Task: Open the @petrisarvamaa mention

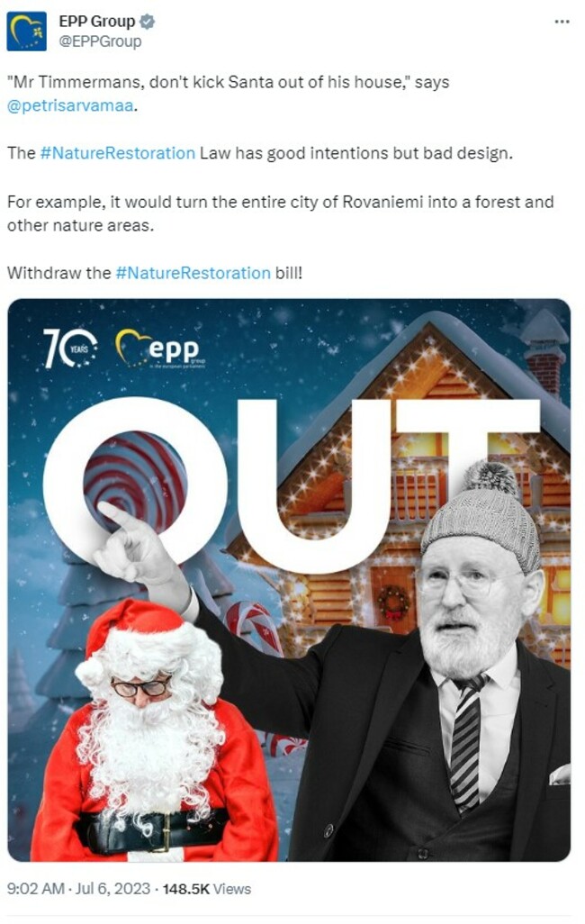Action: coord(70,106)
